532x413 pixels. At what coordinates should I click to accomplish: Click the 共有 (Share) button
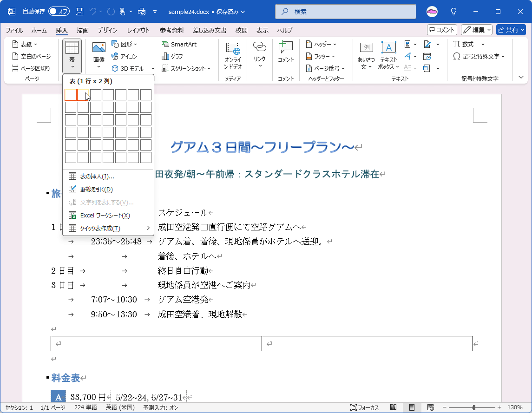[511, 30]
